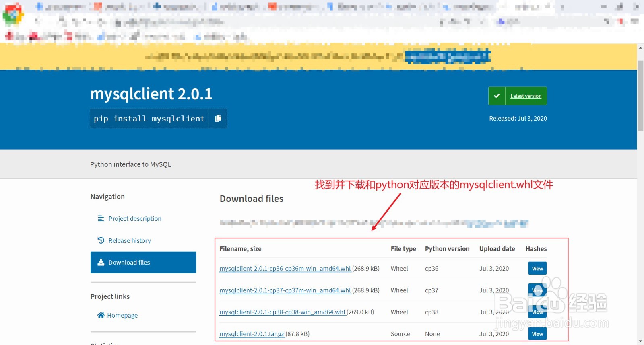The image size is (644, 345).
Task: Click the File type column header
Action: pyautogui.click(x=403, y=248)
